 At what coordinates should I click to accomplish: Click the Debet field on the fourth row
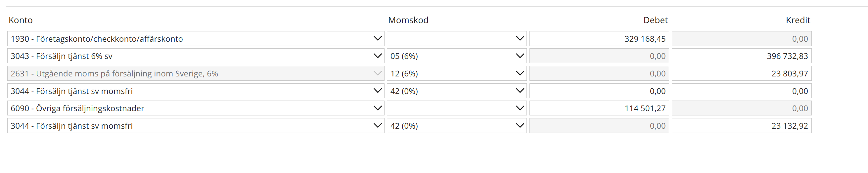[x=599, y=91]
